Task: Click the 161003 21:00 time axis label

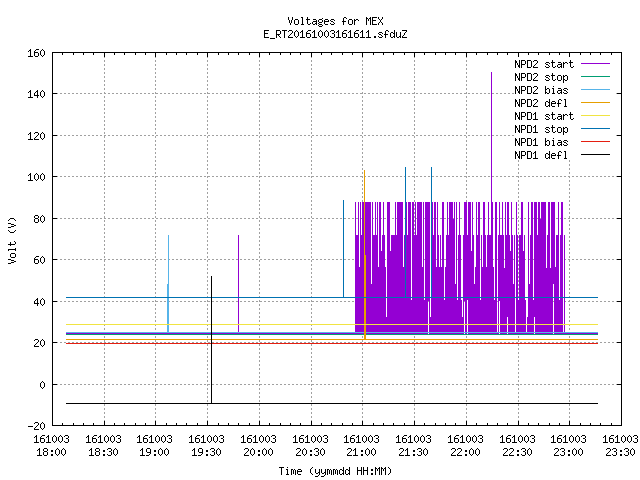Action: [362, 446]
